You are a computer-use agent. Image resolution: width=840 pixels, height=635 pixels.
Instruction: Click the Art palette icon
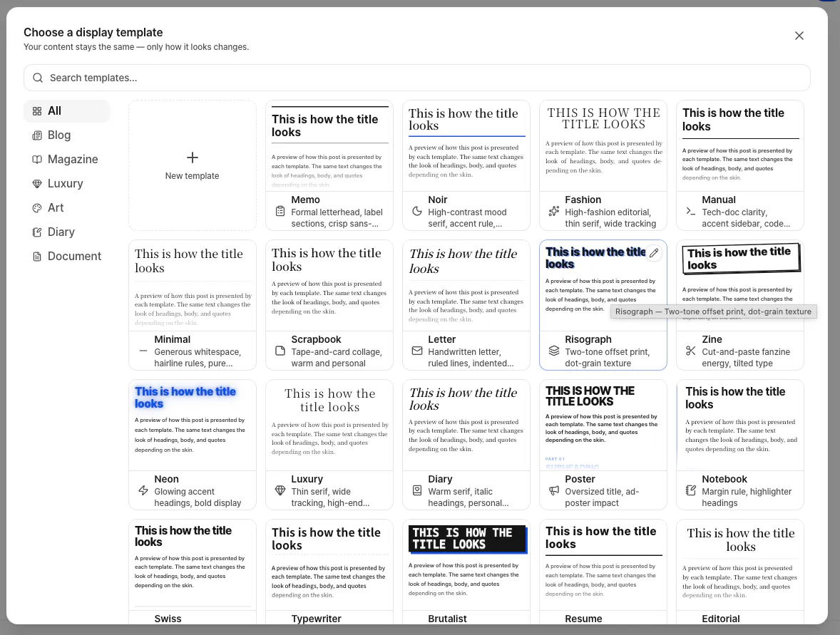pyautogui.click(x=37, y=207)
